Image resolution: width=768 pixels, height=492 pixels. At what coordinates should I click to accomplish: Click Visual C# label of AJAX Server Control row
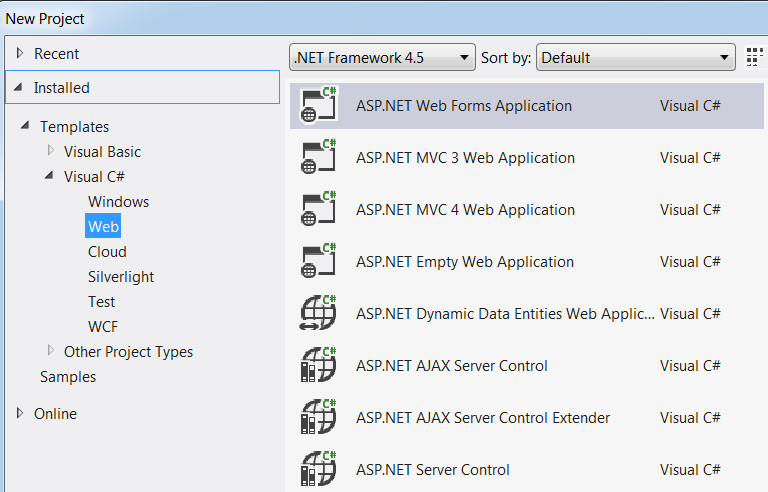pyautogui.click(x=690, y=365)
